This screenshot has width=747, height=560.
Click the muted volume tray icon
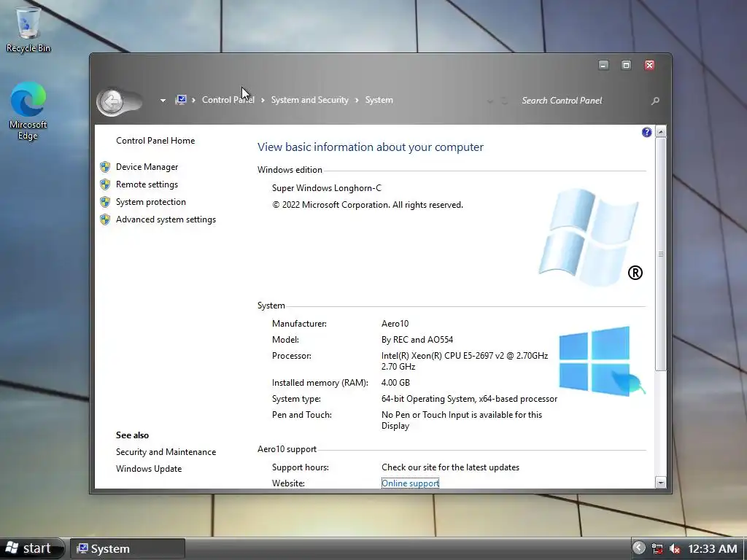(675, 549)
